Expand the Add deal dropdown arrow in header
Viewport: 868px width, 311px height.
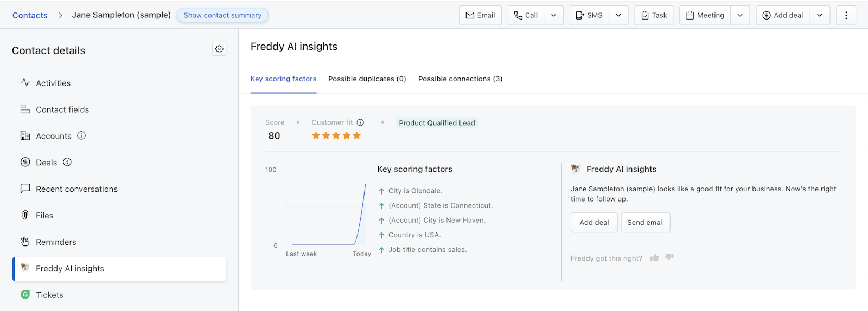[x=820, y=15]
